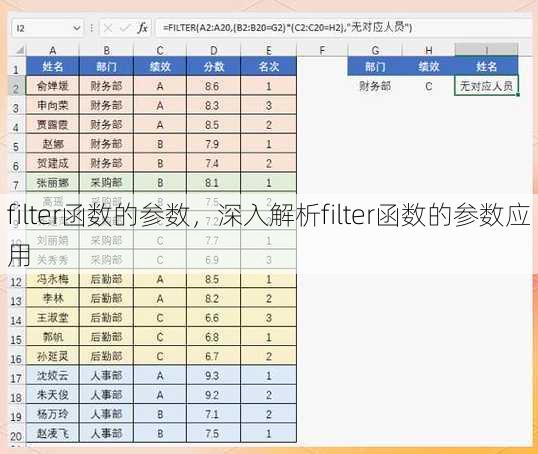Click the 部门 header cell in column B
Image resolution: width=538 pixels, height=454 pixels.
106,66
